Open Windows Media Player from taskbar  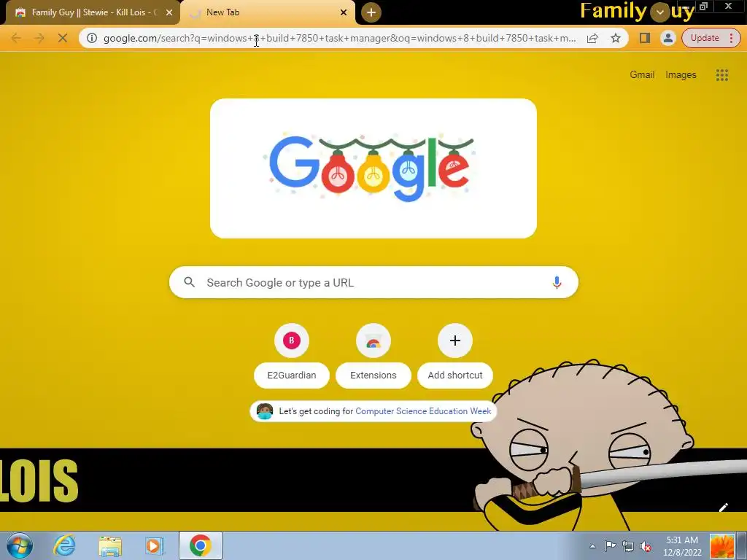click(x=155, y=545)
